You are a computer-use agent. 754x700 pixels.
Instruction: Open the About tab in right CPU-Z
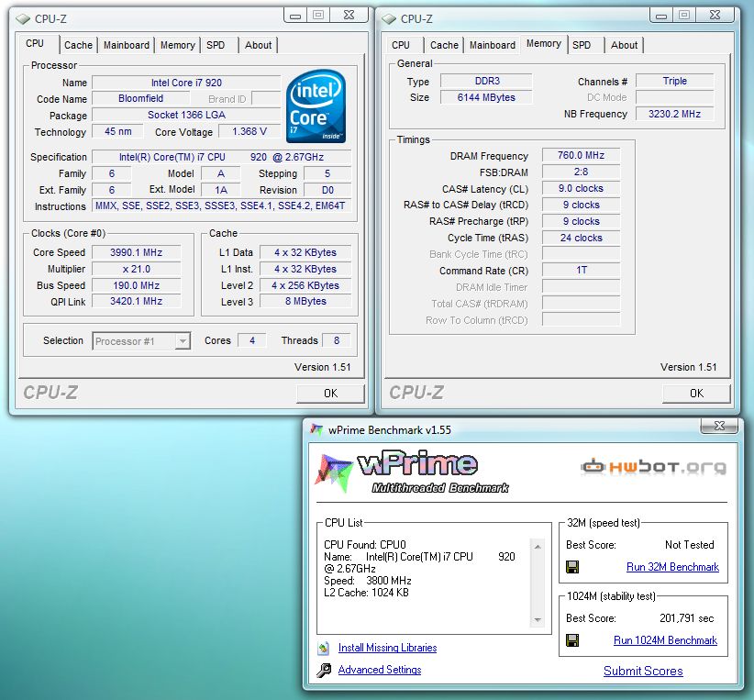pyautogui.click(x=624, y=45)
